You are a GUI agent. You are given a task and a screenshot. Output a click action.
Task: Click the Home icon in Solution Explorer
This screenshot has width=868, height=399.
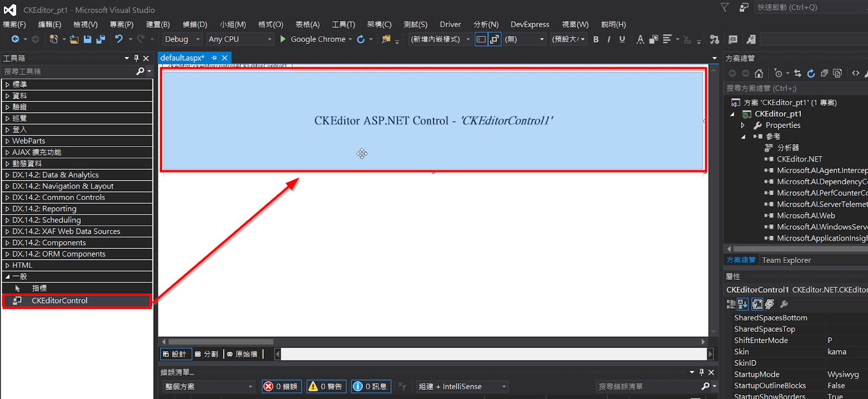(x=758, y=73)
